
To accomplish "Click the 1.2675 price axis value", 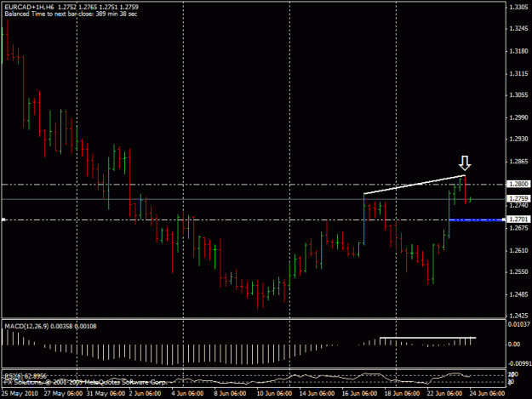I will click(518, 228).
